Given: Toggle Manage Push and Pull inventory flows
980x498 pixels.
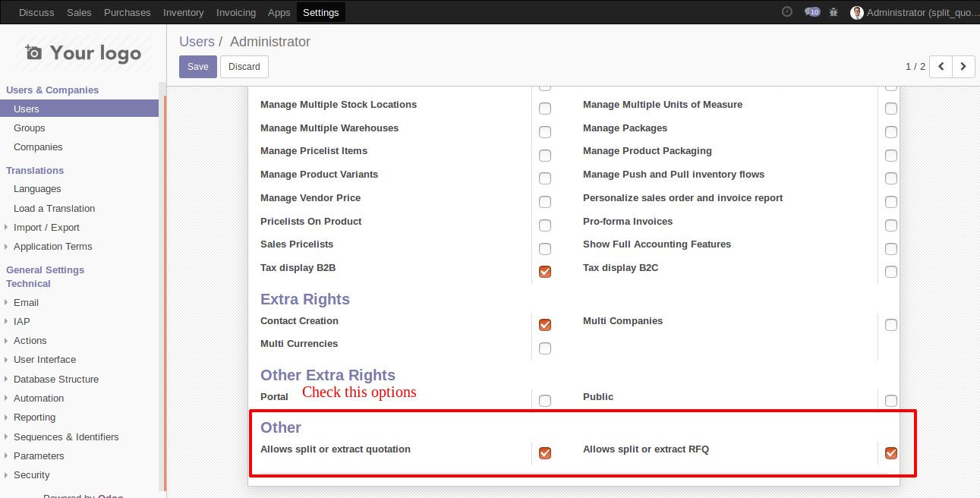Looking at the screenshot, I should click(x=891, y=178).
